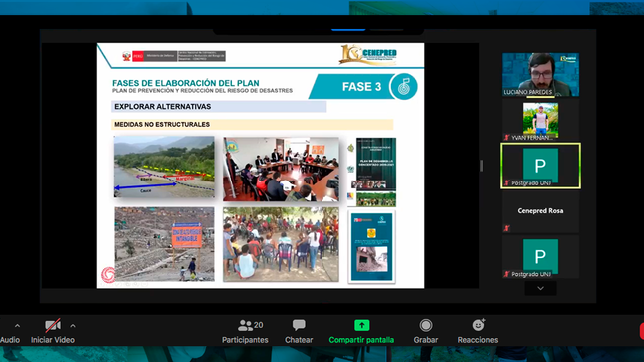Click the Audio label in toolbar
Image resolution: width=644 pixels, height=362 pixels.
coord(10,340)
